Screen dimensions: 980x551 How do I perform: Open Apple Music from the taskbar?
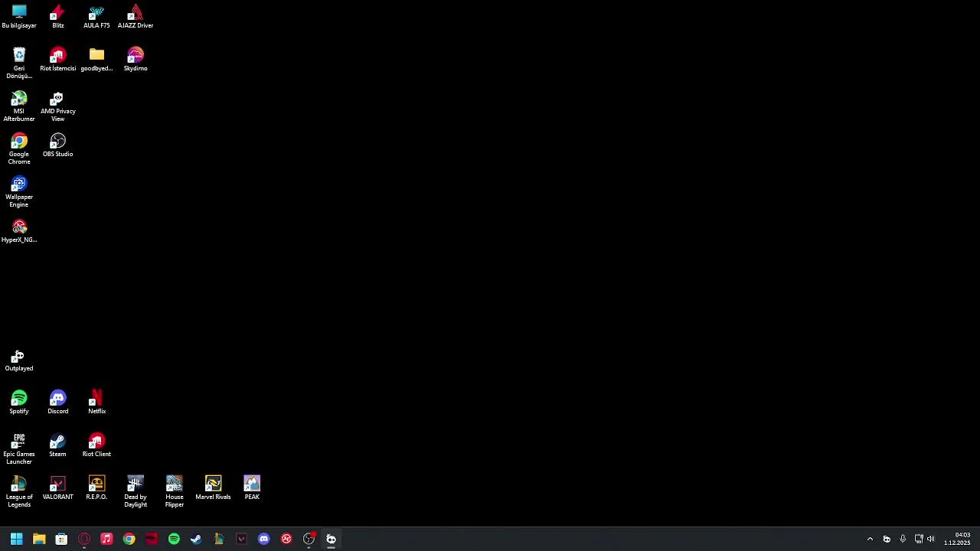tap(106, 539)
